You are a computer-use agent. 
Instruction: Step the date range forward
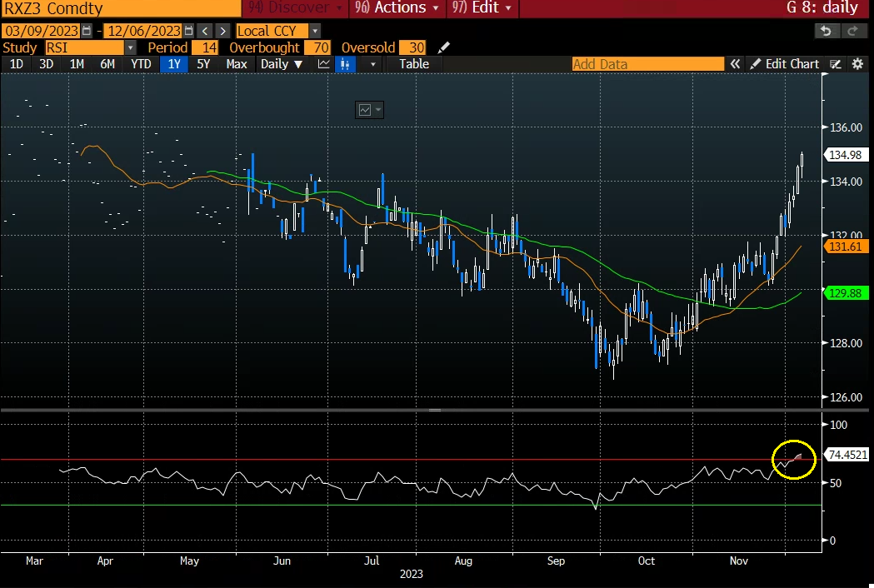point(223,31)
